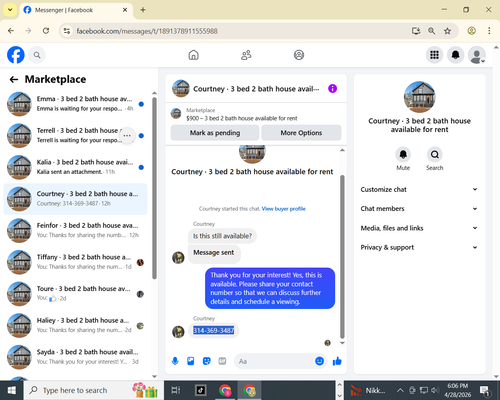
Task: Search in conversation using the Search icon
Action: [434, 155]
